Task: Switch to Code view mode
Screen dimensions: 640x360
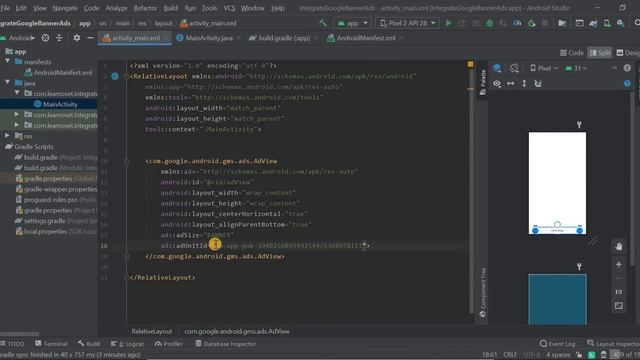Action: [571, 53]
